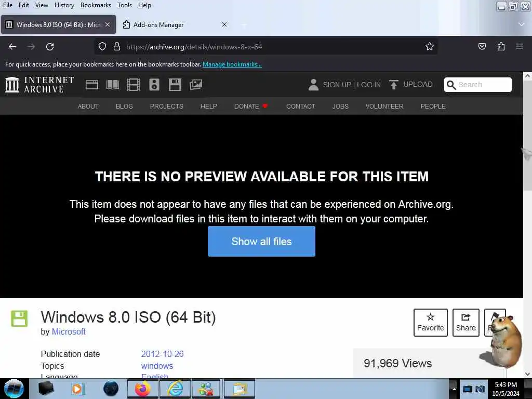
Task: Click the Share button
Action: [x=466, y=322]
